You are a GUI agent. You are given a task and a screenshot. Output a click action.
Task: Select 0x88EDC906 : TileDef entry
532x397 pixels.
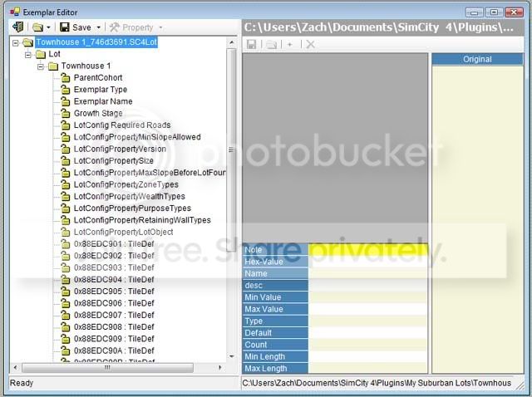point(114,303)
